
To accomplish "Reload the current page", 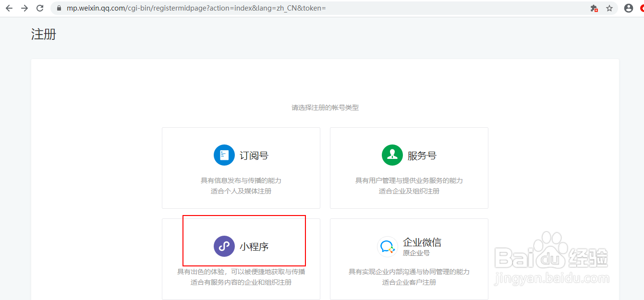I will click(x=40, y=8).
